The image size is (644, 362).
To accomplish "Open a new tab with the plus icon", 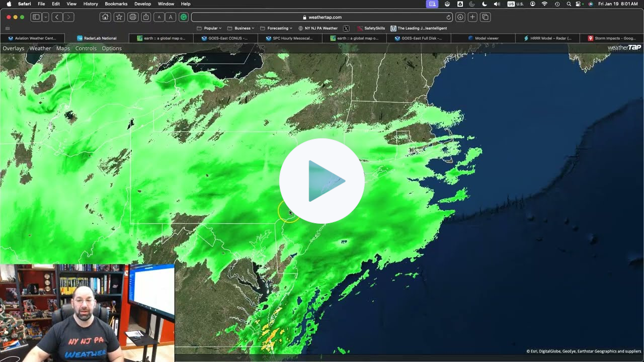I will click(x=472, y=17).
